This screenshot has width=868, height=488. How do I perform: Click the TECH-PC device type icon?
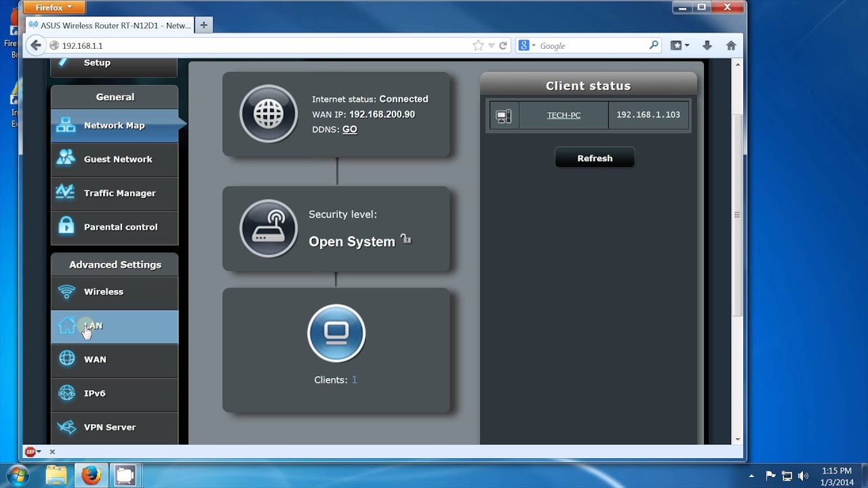504,115
